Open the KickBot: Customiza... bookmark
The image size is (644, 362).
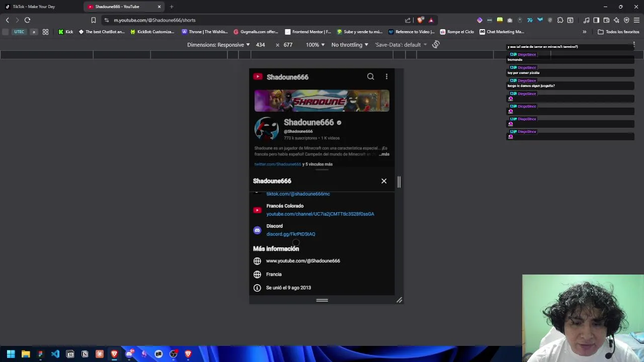[152, 32]
